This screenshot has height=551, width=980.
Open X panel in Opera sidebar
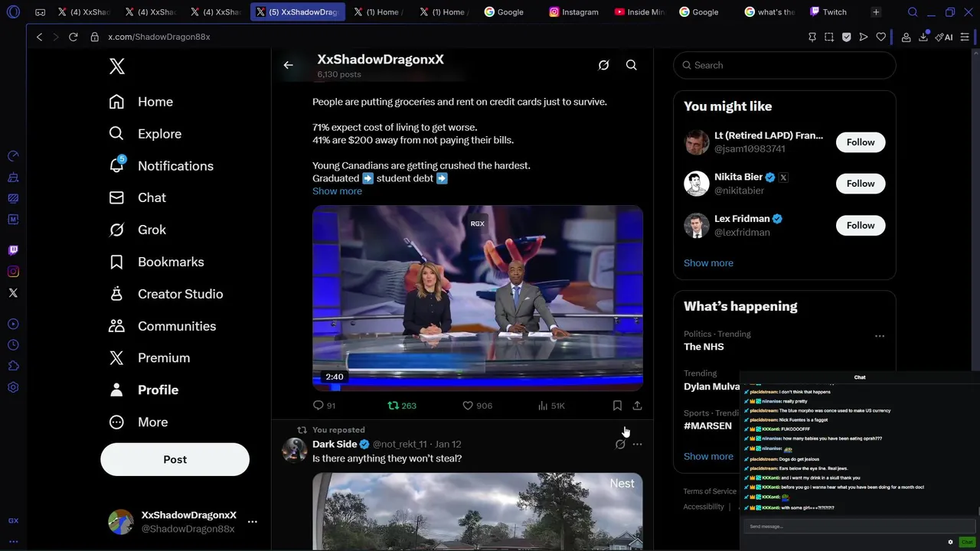coord(13,293)
